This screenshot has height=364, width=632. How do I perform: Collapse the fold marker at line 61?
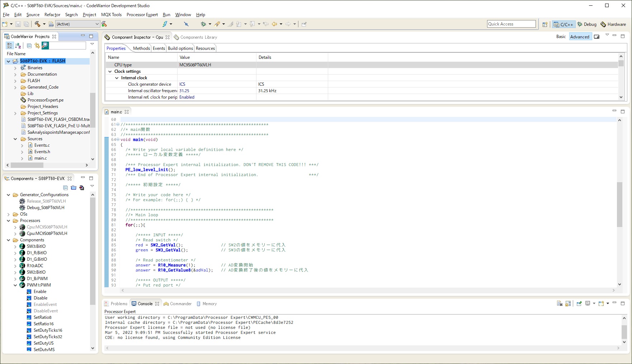(118, 124)
